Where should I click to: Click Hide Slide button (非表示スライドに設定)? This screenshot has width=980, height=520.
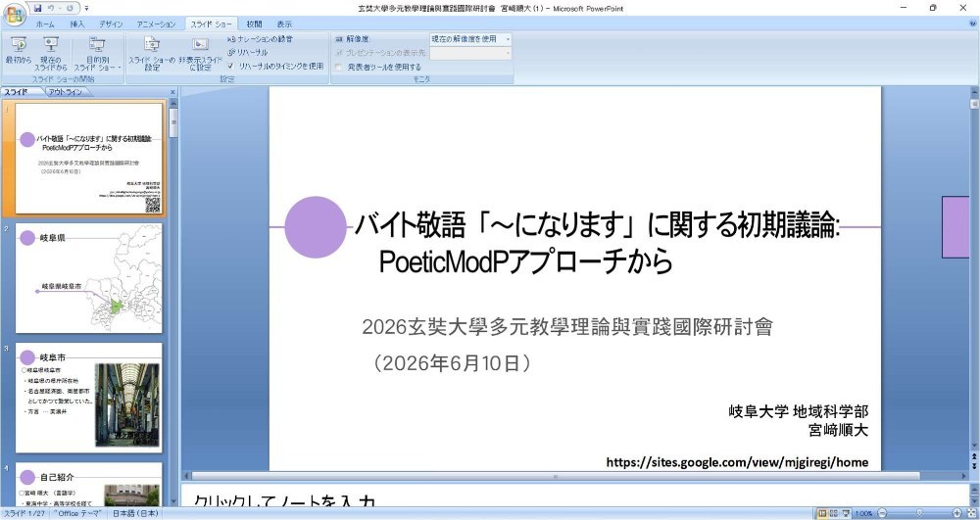[x=200, y=53]
